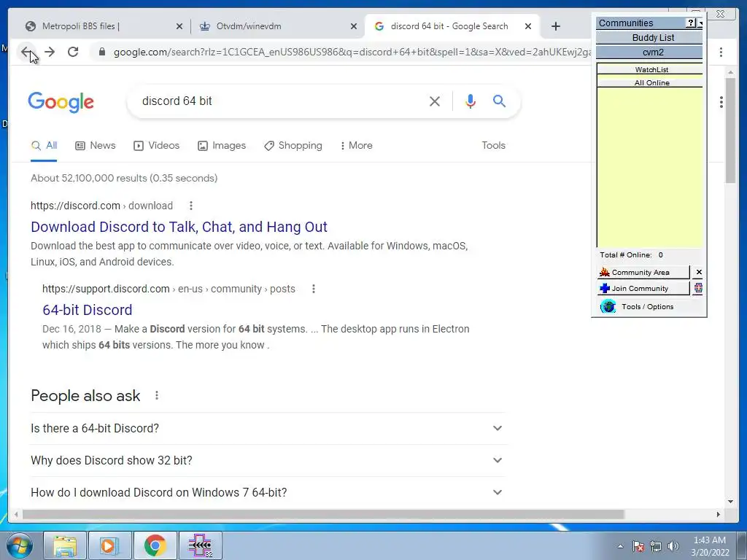Close the Metropoli BBS files tab
Viewport: 747px width, 560px height.
point(179,26)
